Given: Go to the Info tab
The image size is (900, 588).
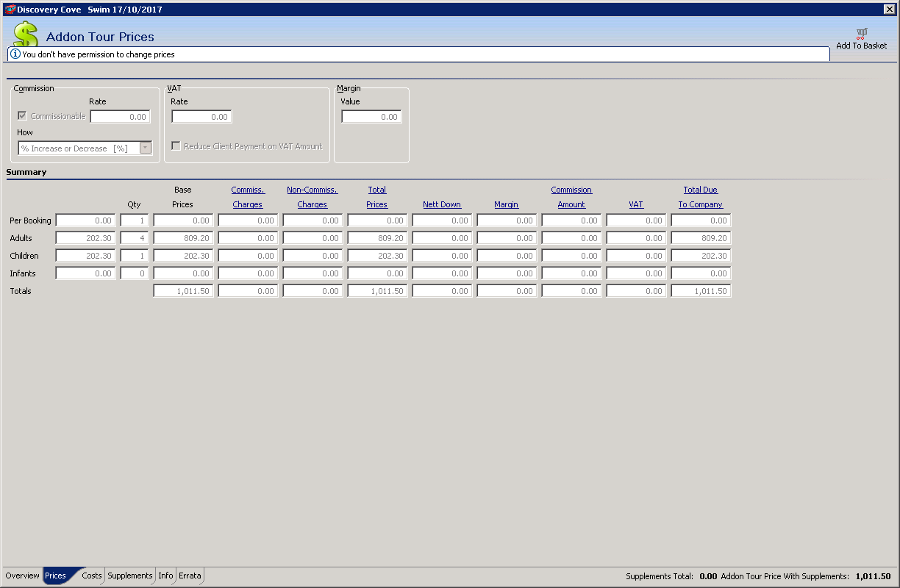Looking at the screenshot, I should 166,576.
